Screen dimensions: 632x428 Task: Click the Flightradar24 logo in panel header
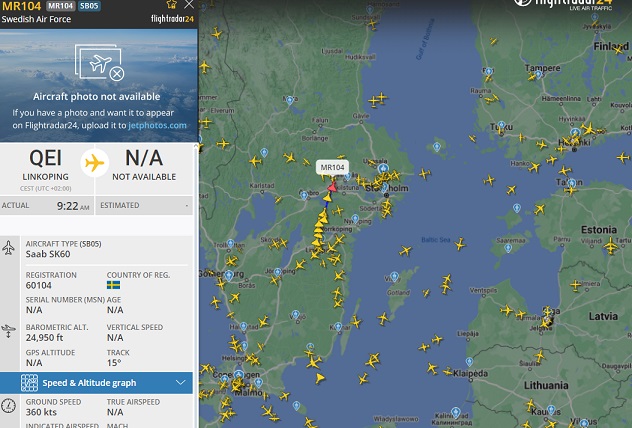click(x=172, y=19)
